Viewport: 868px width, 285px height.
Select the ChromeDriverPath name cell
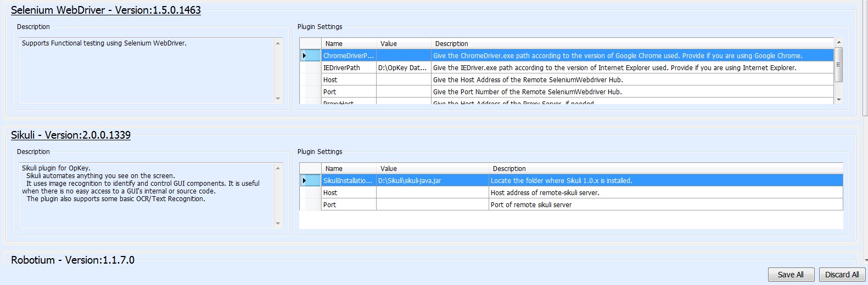[349, 55]
